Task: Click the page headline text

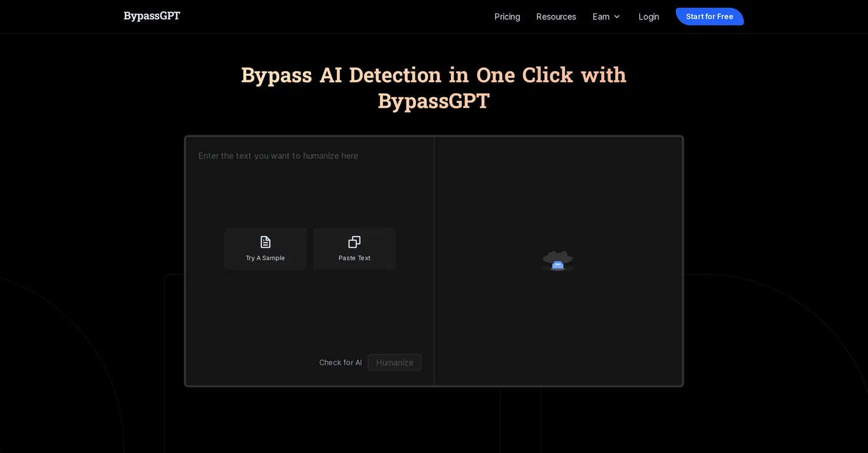Action: coord(434,87)
